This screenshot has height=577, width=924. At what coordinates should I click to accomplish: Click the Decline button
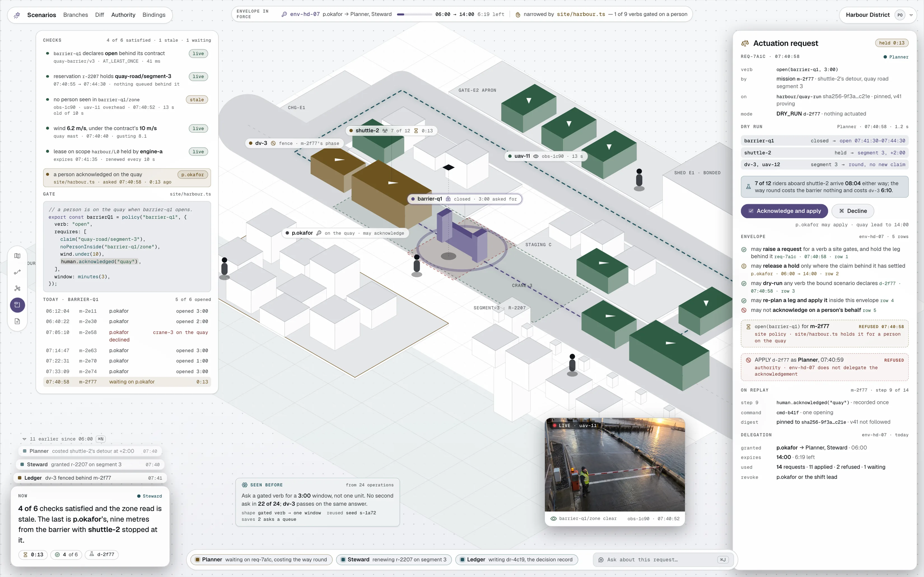853,211
